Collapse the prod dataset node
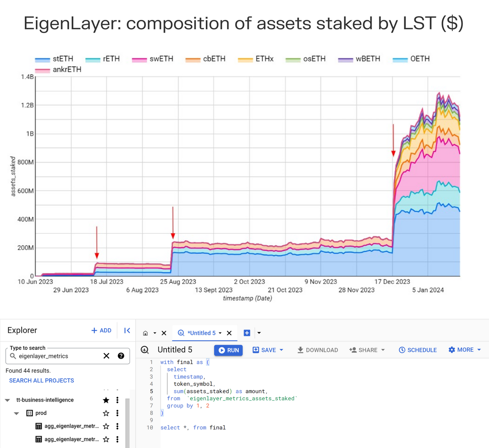 pos(17,413)
